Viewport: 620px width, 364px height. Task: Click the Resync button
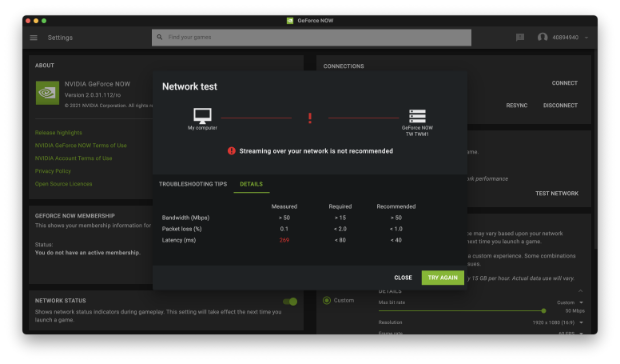(517, 105)
